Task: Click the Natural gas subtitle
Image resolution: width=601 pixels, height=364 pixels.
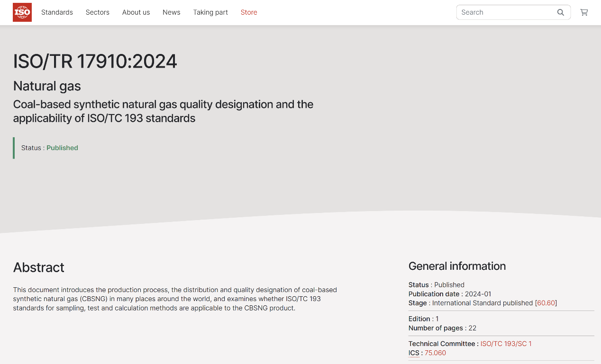Action: coord(47,86)
